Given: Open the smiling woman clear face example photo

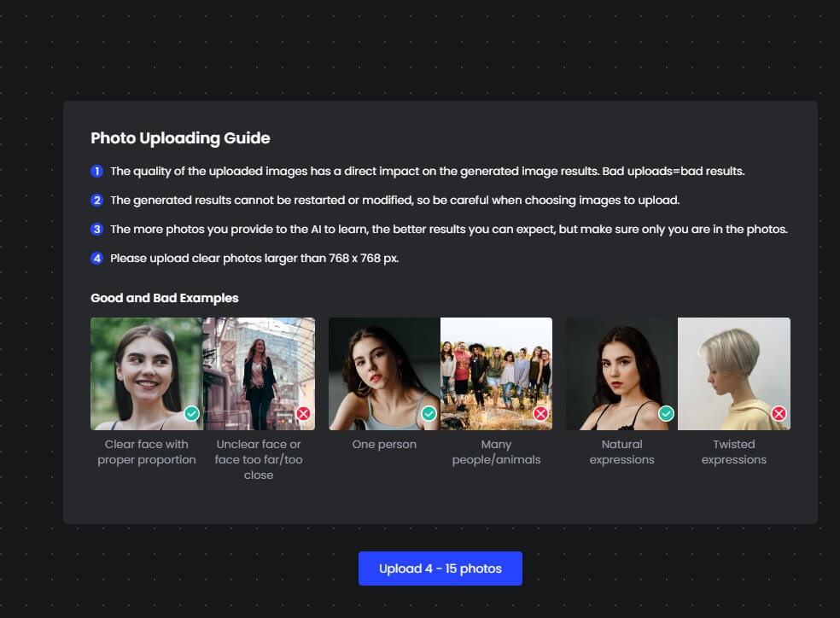Looking at the screenshot, I should pos(146,374).
